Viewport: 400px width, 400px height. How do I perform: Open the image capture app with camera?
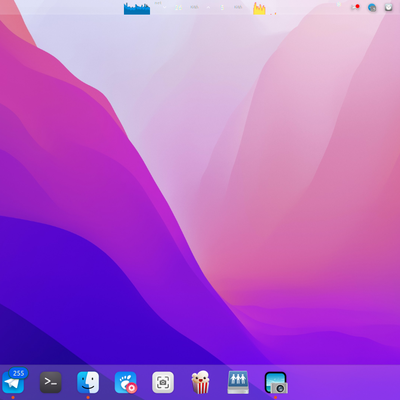coord(276,383)
